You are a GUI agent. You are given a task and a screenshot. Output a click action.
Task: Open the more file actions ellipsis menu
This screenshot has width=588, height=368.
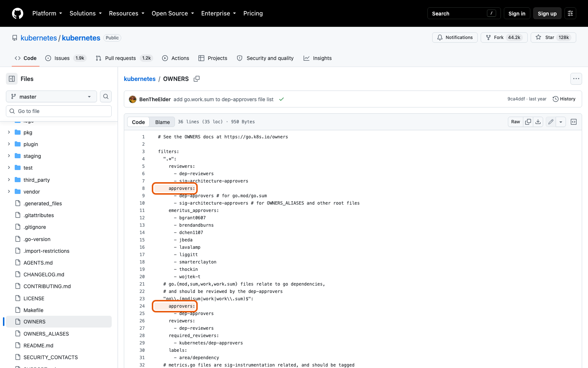576,79
